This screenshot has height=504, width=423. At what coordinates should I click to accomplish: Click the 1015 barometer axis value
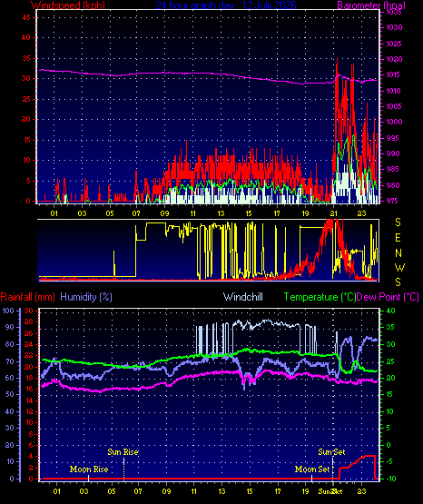tap(394, 74)
